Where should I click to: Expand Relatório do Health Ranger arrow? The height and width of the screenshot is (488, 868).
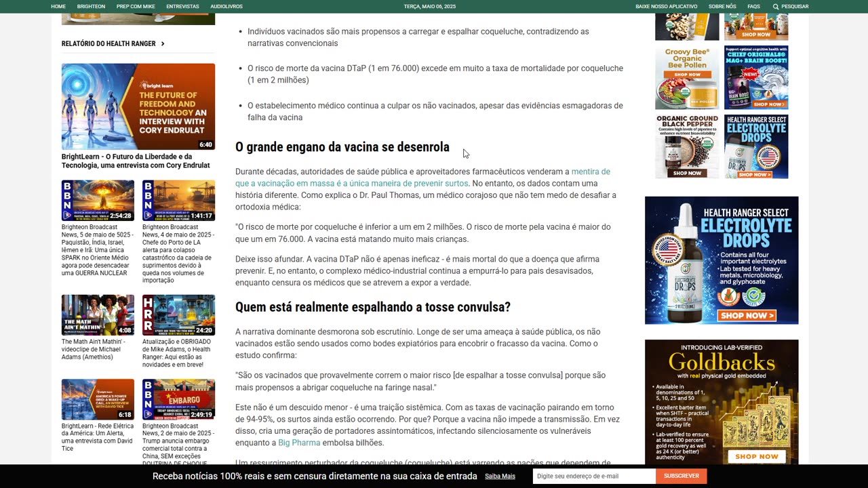tap(163, 43)
